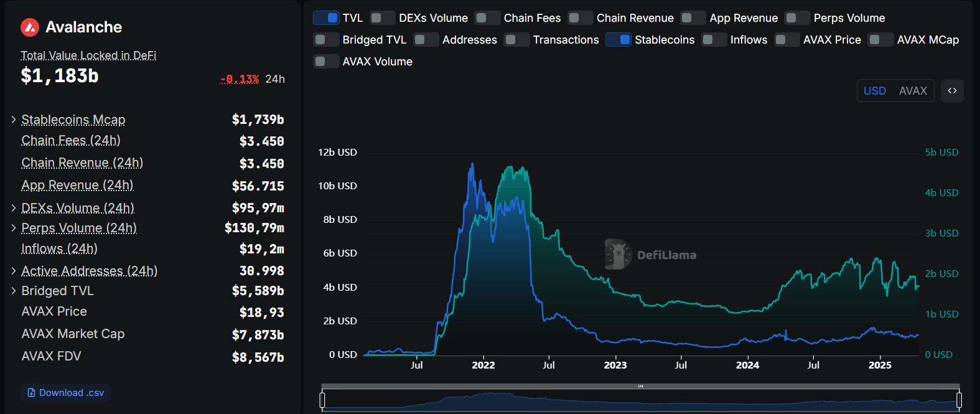Select the USD denomination tab
980x414 pixels.
point(874,91)
